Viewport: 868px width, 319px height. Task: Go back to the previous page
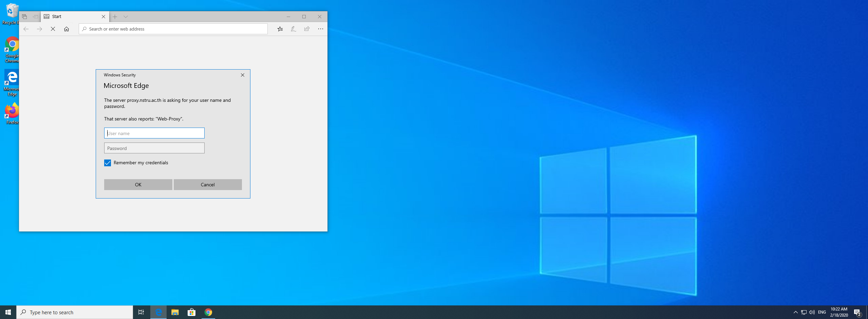click(26, 29)
